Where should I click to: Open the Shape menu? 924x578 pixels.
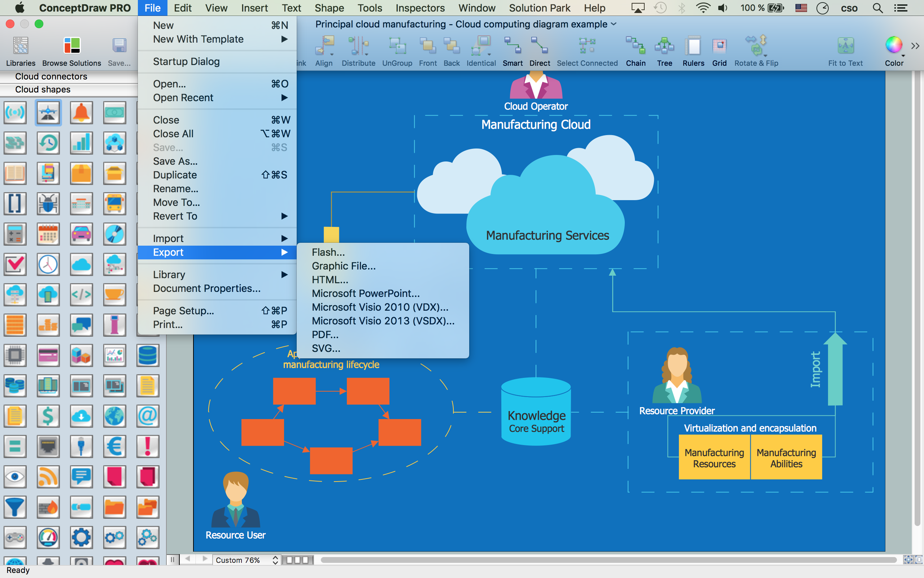[x=329, y=8]
